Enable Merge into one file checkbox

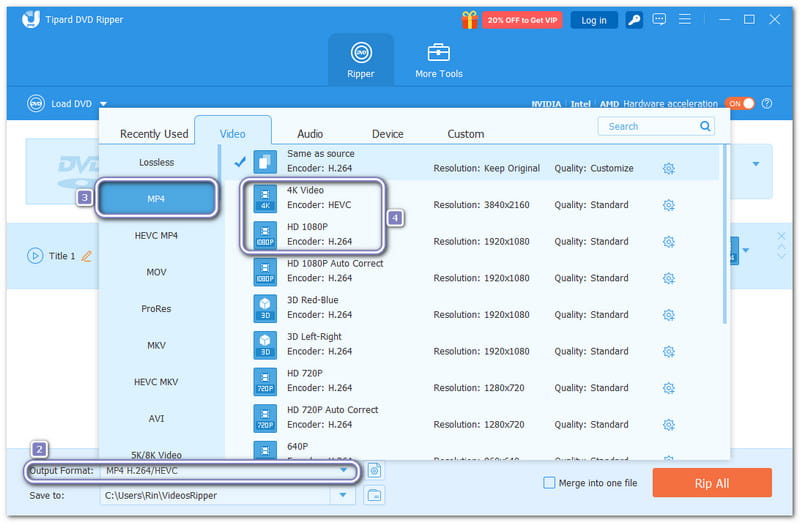[x=549, y=483]
